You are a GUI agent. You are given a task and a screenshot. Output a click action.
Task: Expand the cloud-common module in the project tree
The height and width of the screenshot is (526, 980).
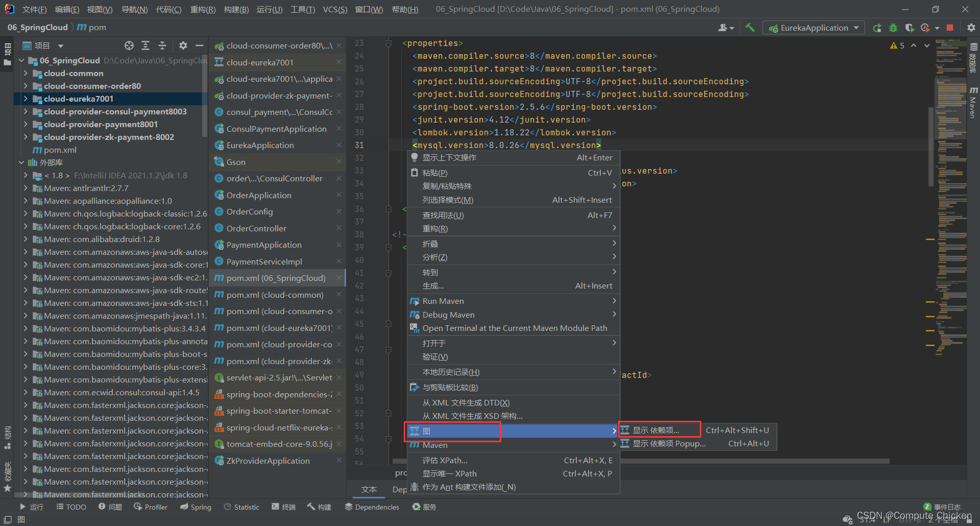(26, 73)
